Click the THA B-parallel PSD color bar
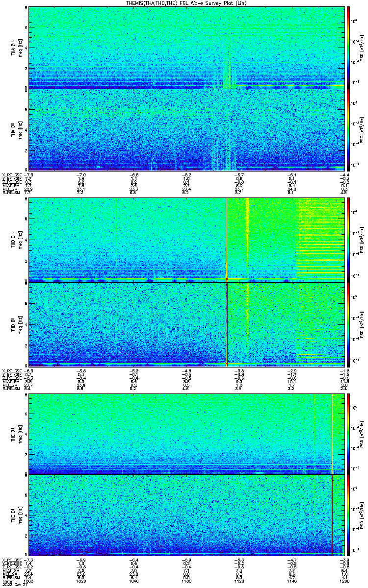Viewport: 368px width, 588px height. click(x=348, y=130)
